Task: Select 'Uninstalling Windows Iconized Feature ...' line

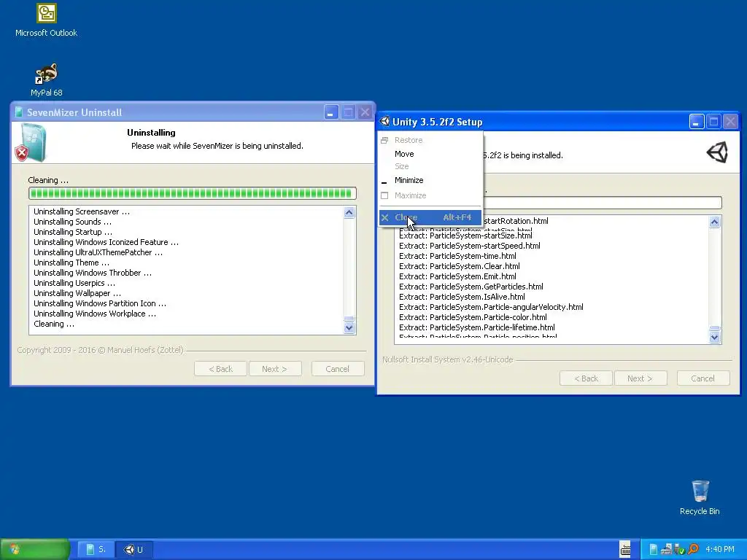Action: [x=106, y=242]
